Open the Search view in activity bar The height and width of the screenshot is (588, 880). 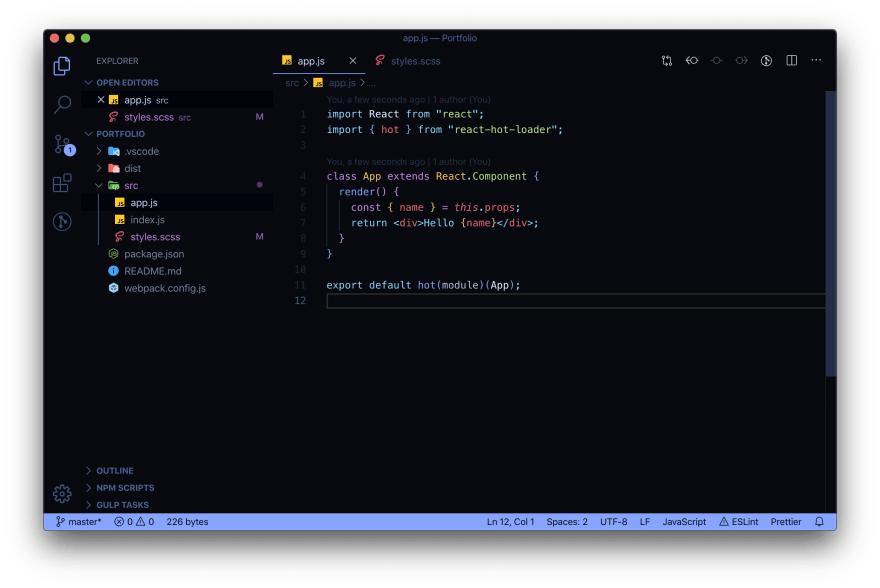click(x=62, y=104)
